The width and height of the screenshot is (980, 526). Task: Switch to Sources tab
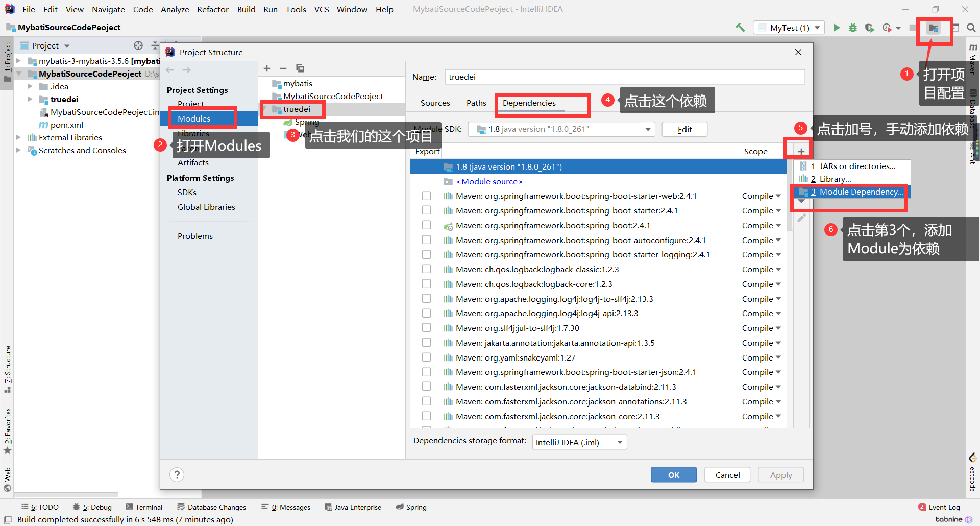pyautogui.click(x=435, y=103)
